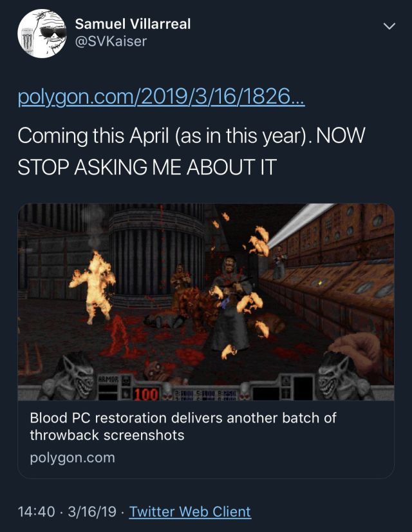Click the polygon.com domain under the headline
The width and height of the screenshot is (412, 532).
pyautogui.click(x=73, y=458)
